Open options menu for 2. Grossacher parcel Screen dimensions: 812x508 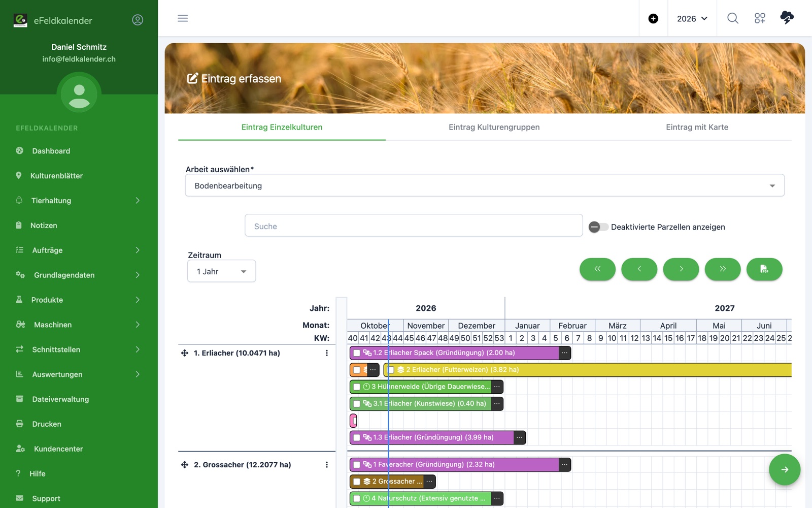[x=326, y=465]
